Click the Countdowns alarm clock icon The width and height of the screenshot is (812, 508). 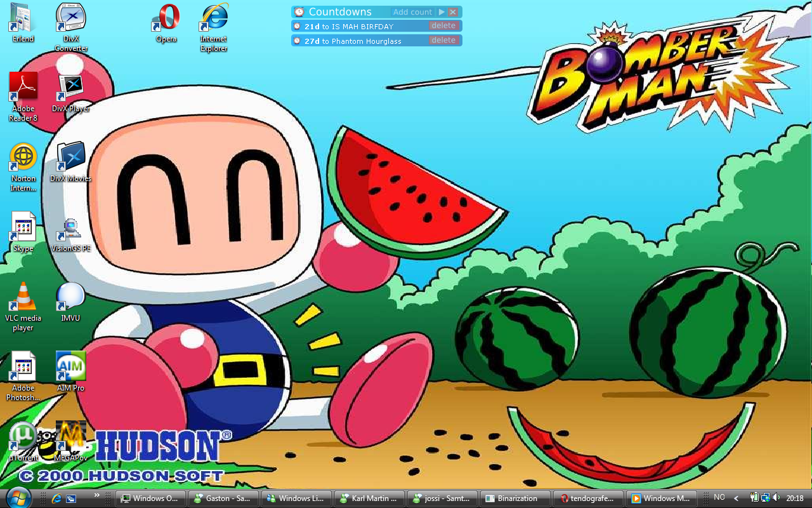(299, 12)
